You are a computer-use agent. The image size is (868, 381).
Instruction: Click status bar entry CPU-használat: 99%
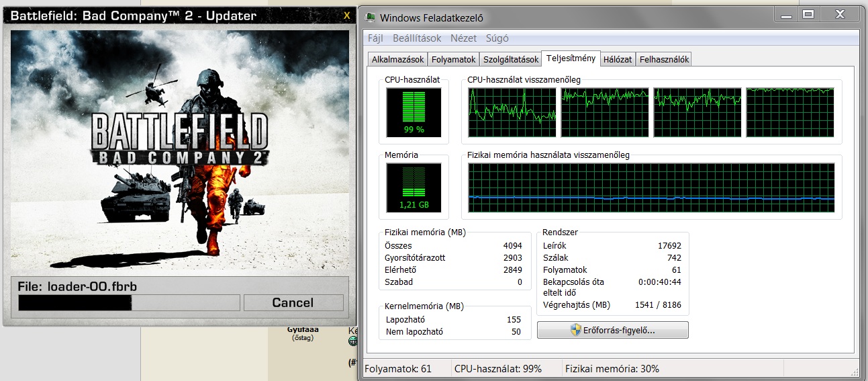[498, 369]
